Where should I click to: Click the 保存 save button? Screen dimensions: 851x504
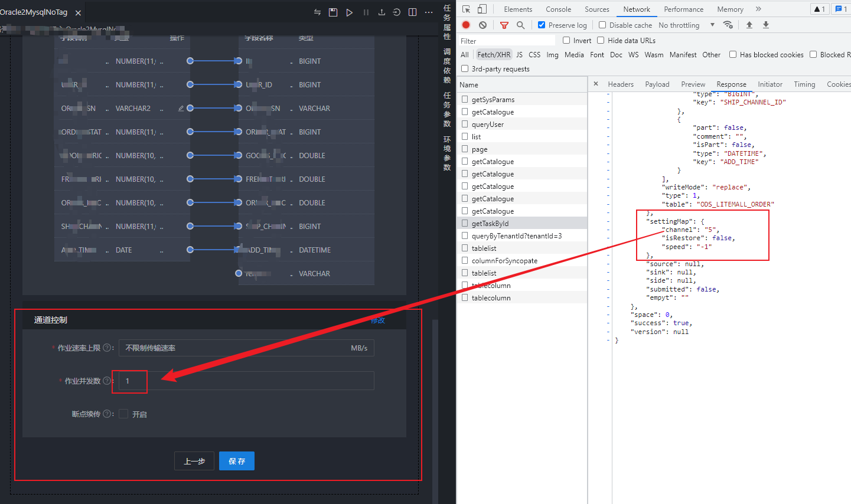click(x=237, y=461)
